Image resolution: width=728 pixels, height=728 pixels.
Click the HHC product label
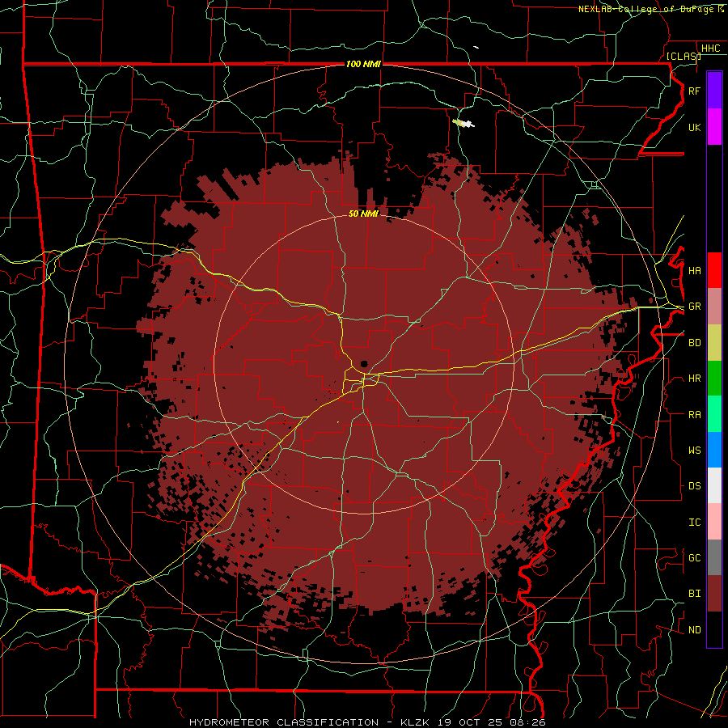coord(710,49)
